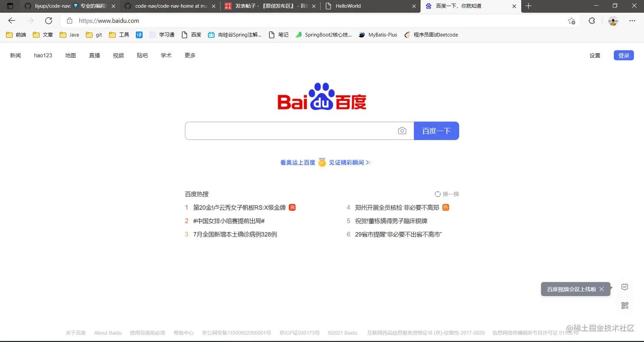Open the 前端 bookmark folder
Screen dimensions: 644x342
16,35
